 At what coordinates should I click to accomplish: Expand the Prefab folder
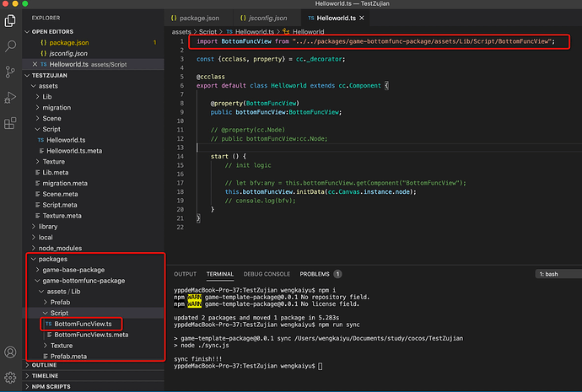46,303
